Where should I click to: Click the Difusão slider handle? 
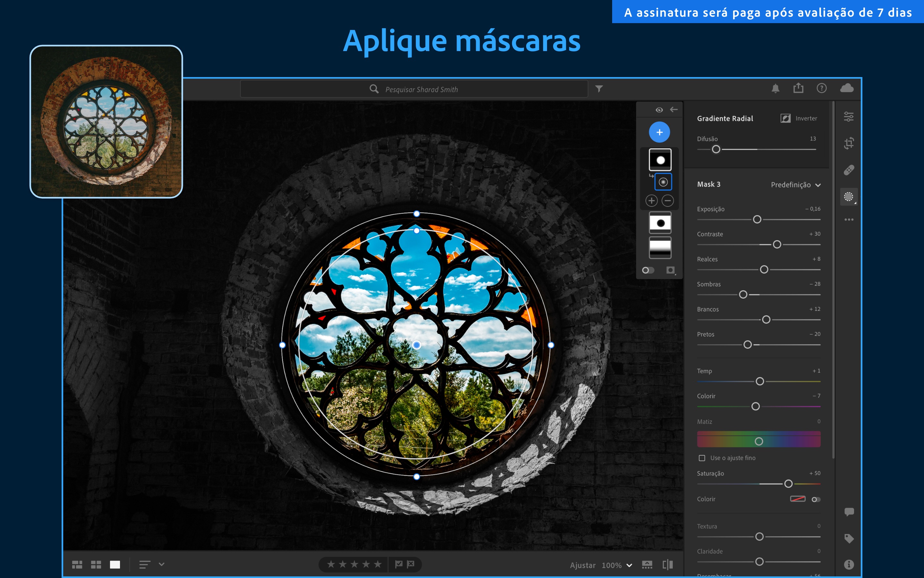pos(716,149)
